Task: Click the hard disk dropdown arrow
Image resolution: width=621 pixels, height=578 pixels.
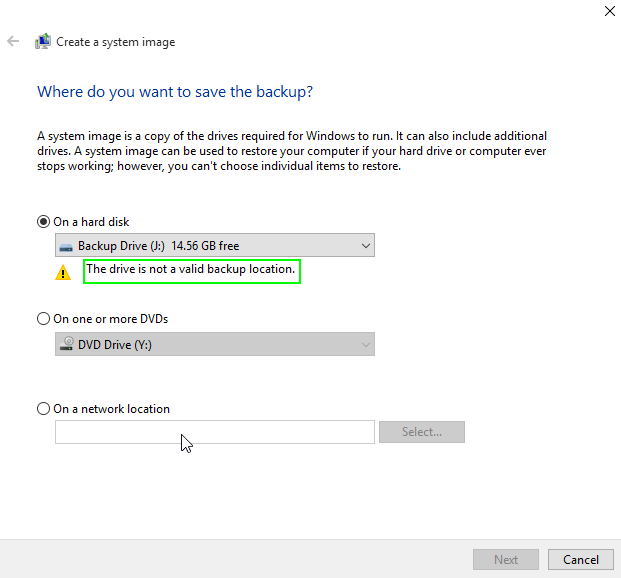Action: click(x=364, y=246)
